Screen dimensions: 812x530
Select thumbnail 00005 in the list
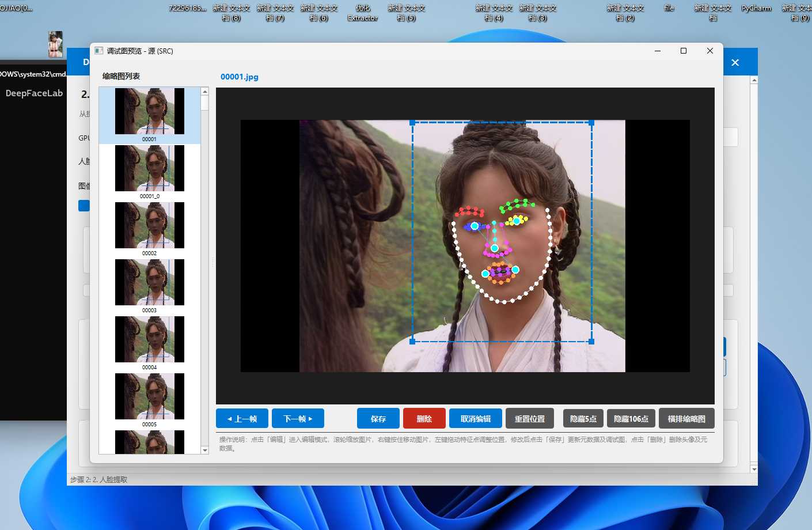150,400
